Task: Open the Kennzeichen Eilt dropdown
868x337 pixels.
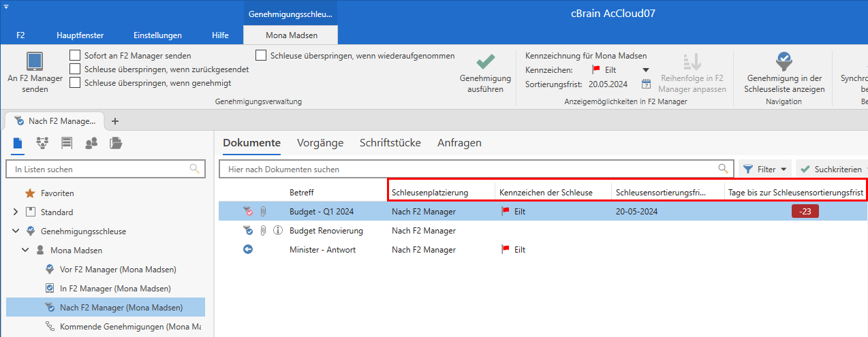Action: point(646,69)
